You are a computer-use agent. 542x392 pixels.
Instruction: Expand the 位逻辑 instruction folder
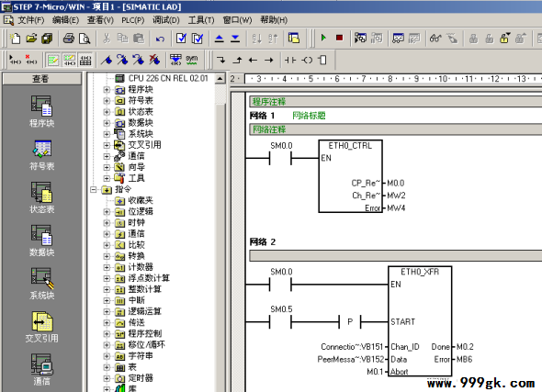click(x=107, y=212)
